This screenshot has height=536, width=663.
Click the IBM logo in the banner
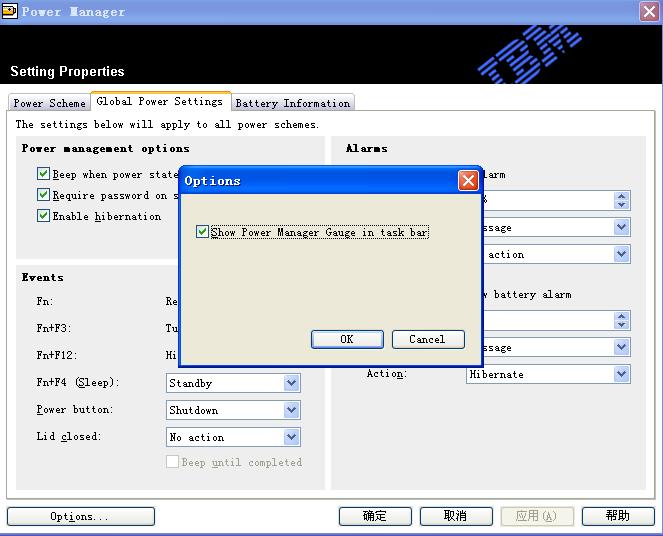(529, 54)
